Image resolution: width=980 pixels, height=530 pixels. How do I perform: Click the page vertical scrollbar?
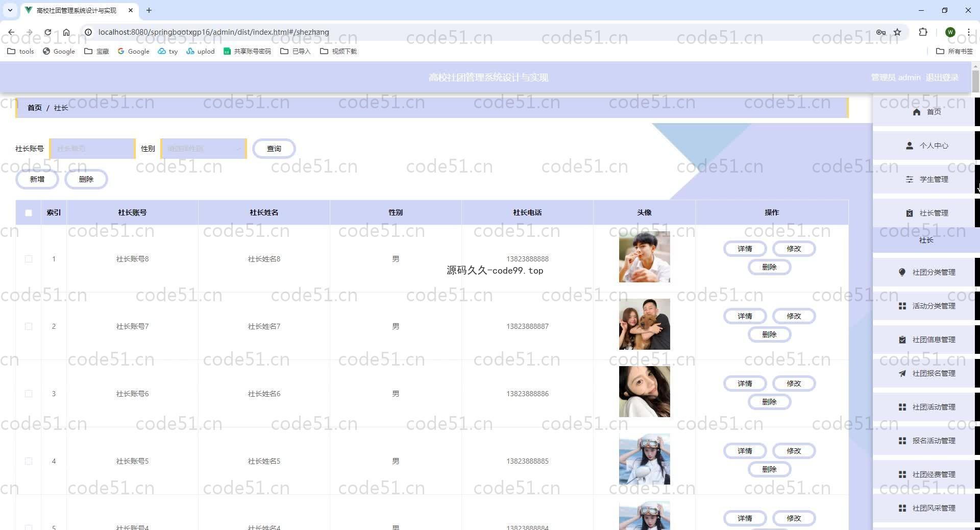click(975, 81)
